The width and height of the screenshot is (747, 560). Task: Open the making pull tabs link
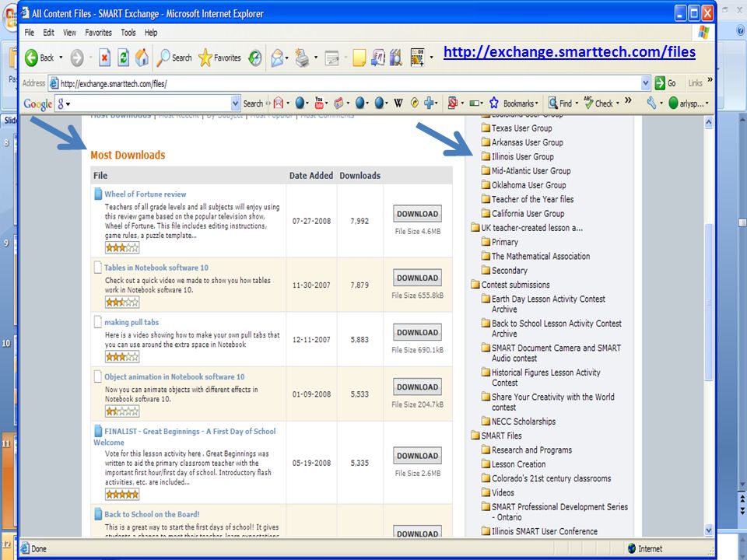coord(132,322)
